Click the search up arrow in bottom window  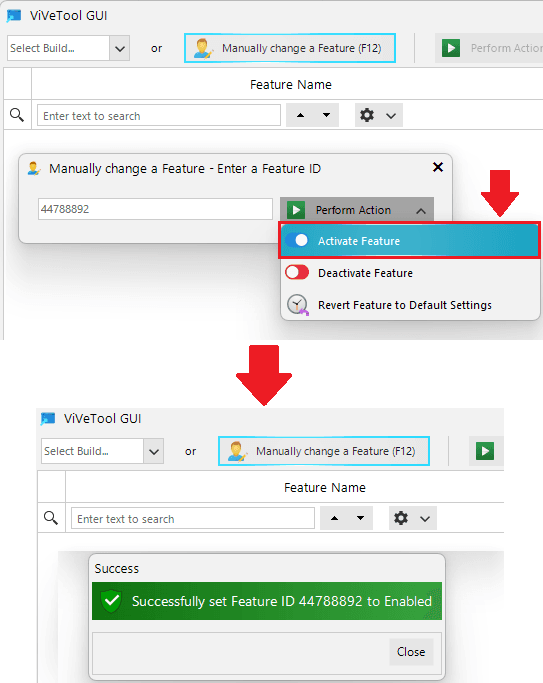[x=334, y=518]
